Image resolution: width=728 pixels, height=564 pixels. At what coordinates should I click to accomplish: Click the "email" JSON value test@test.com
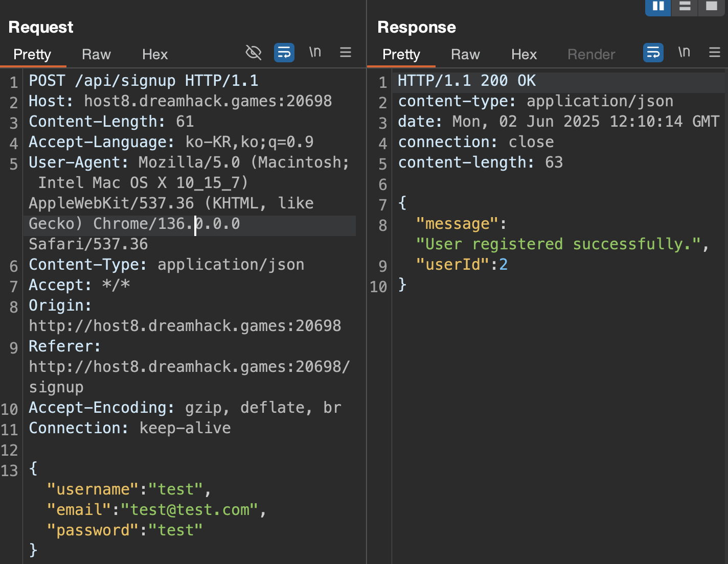click(x=190, y=510)
